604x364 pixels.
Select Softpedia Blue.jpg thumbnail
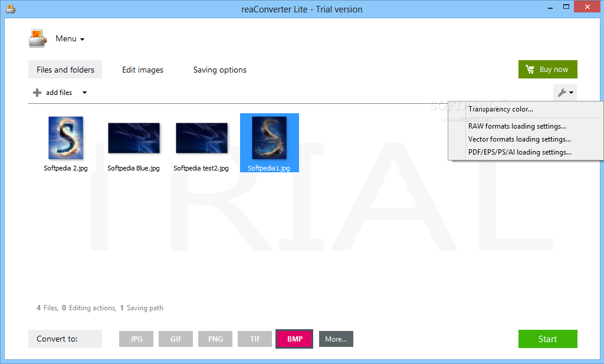[134, 138]
